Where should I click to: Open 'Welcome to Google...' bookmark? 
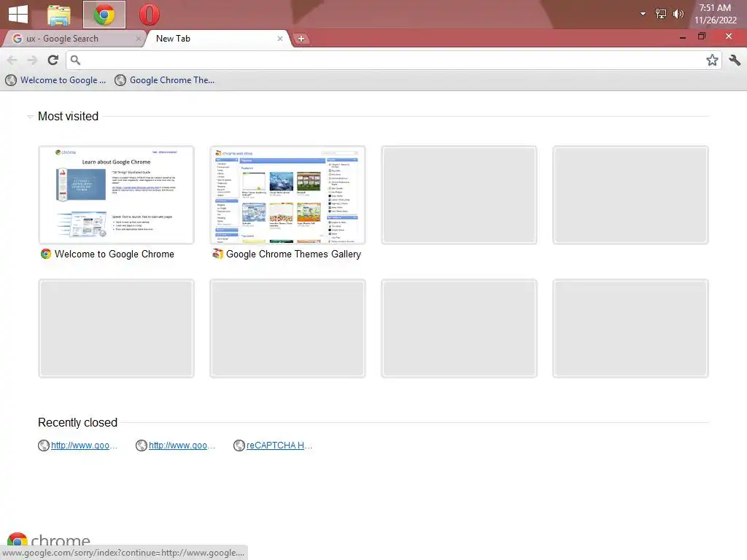55,80
